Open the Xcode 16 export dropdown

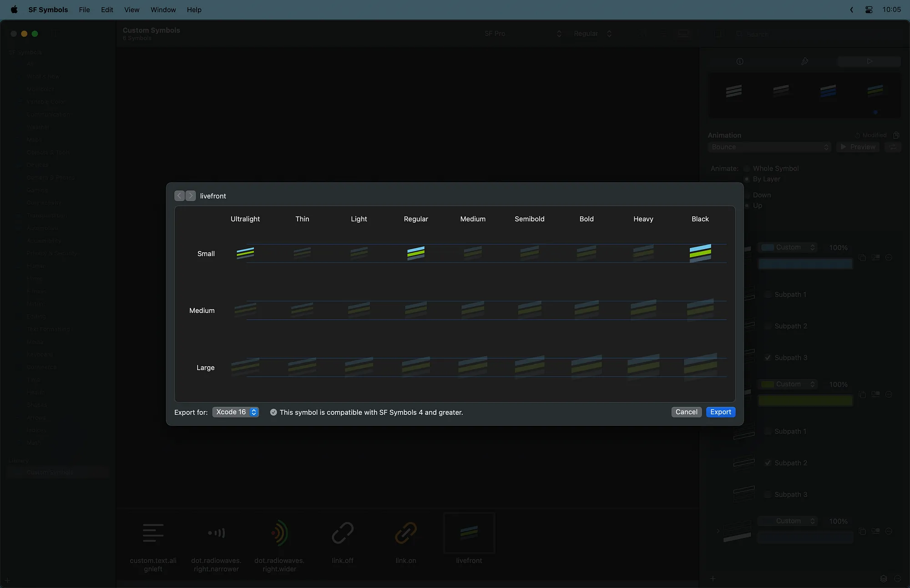point(235,412)
